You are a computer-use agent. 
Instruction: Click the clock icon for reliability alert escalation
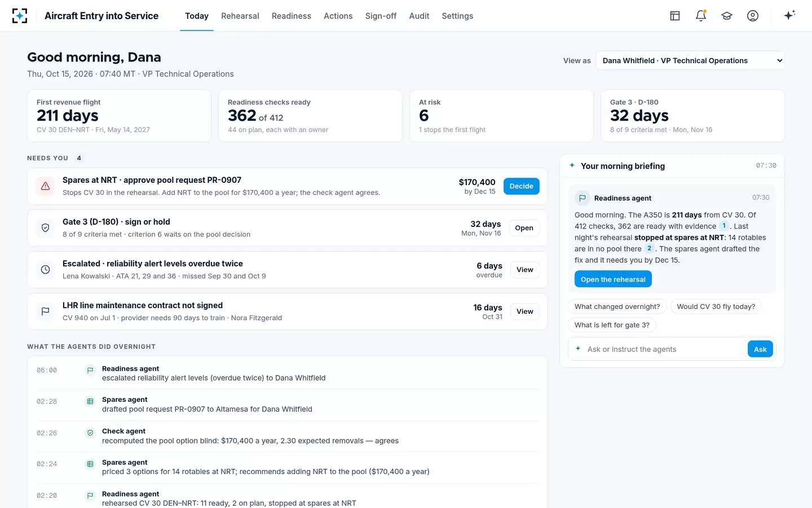(46, 270)
